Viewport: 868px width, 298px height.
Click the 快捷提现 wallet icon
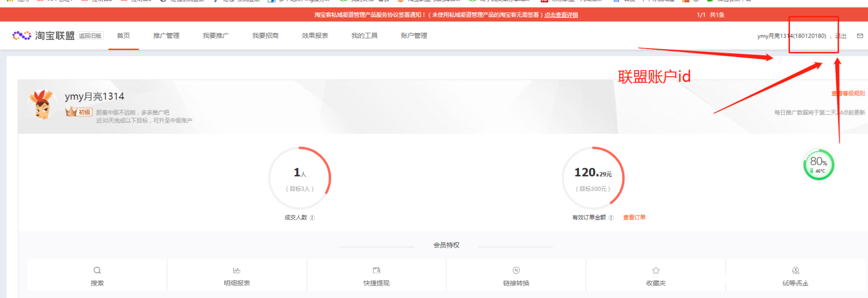[x=377, y=270]
